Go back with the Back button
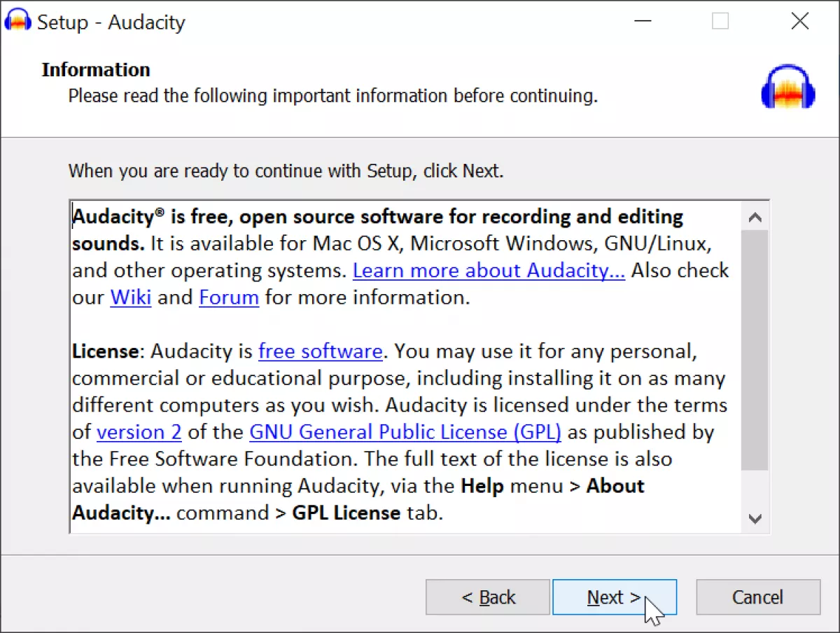The image size is (840, 633). 488,597
